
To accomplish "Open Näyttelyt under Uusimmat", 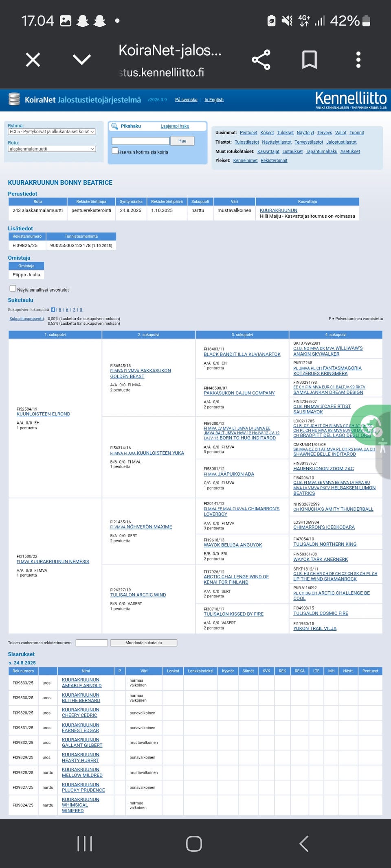I will coord(305,133).
